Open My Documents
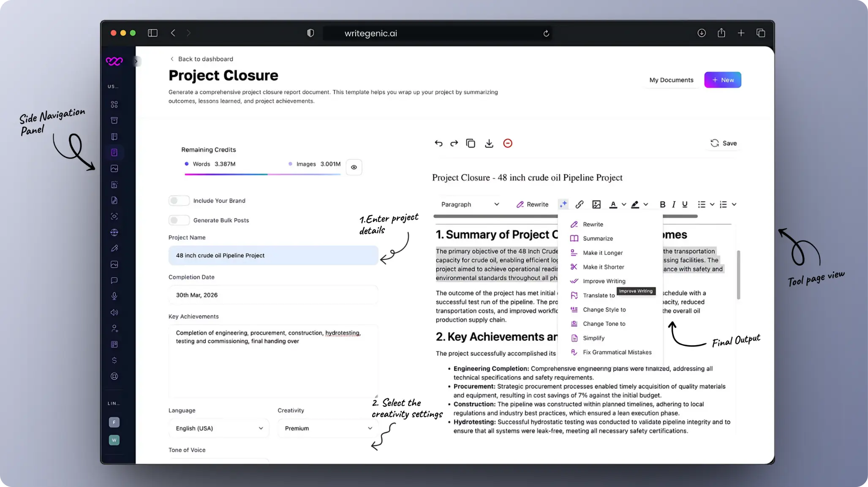Image resolution: width=868 pixels, height=487 pixels. tap(671, 80)
